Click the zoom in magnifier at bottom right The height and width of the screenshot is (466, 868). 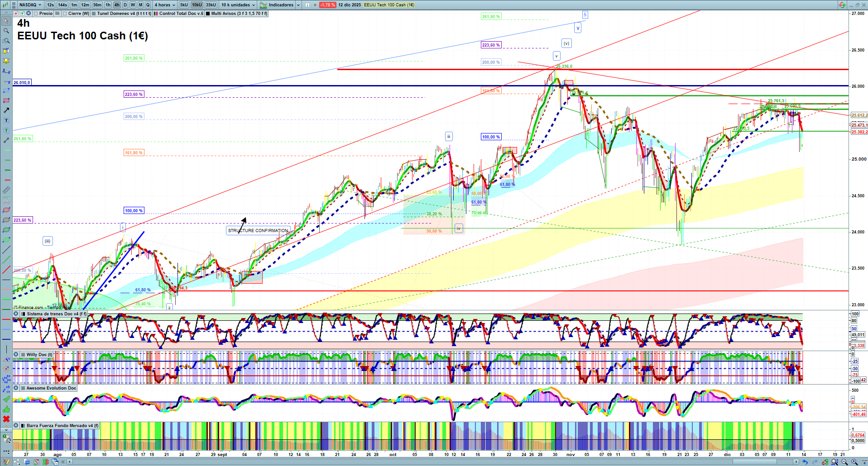(854, 462)
